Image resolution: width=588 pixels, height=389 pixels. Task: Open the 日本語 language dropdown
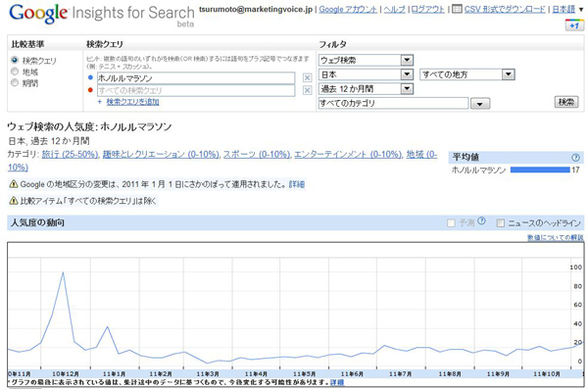click(x=568, y=9)
